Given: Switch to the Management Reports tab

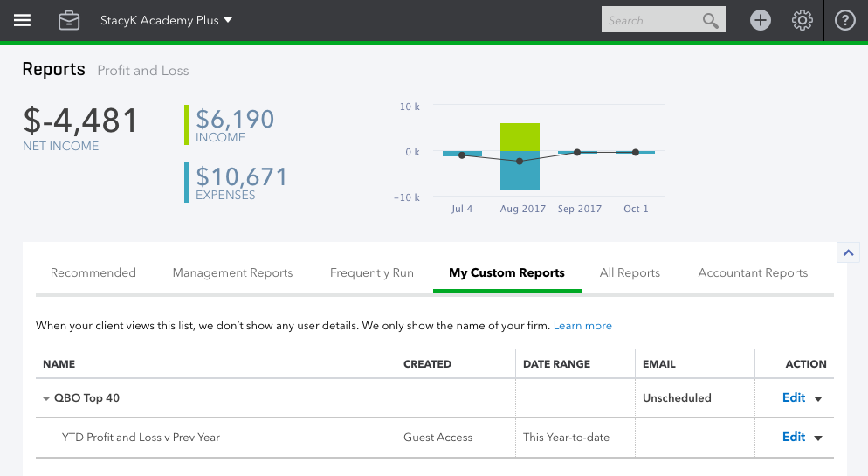Looking at the screenshot, I should pos(232,272).
